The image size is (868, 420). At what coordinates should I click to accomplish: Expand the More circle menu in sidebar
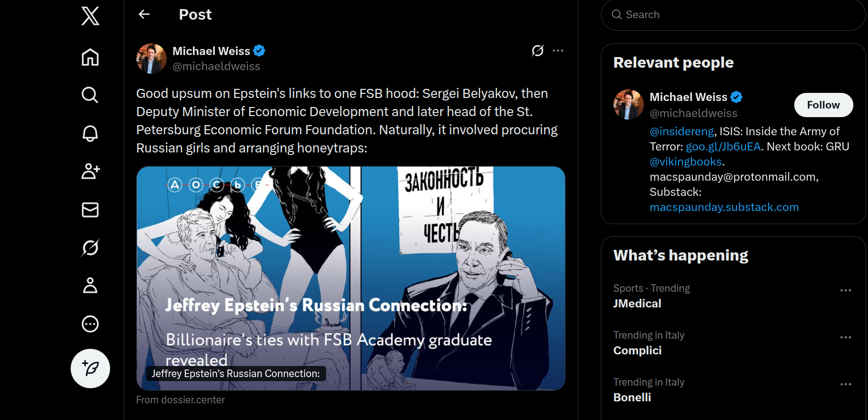click(90, 324)
